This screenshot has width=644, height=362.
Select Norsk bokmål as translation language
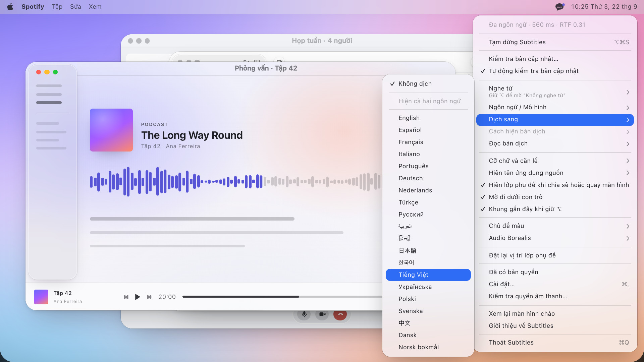[428, 347]
